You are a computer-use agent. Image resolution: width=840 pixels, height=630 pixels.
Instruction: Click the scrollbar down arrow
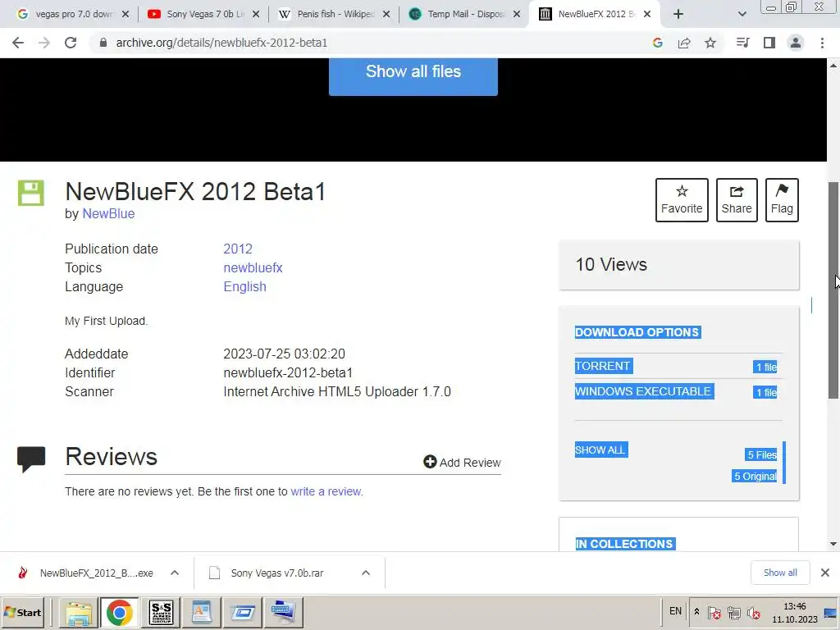point(833,545)
